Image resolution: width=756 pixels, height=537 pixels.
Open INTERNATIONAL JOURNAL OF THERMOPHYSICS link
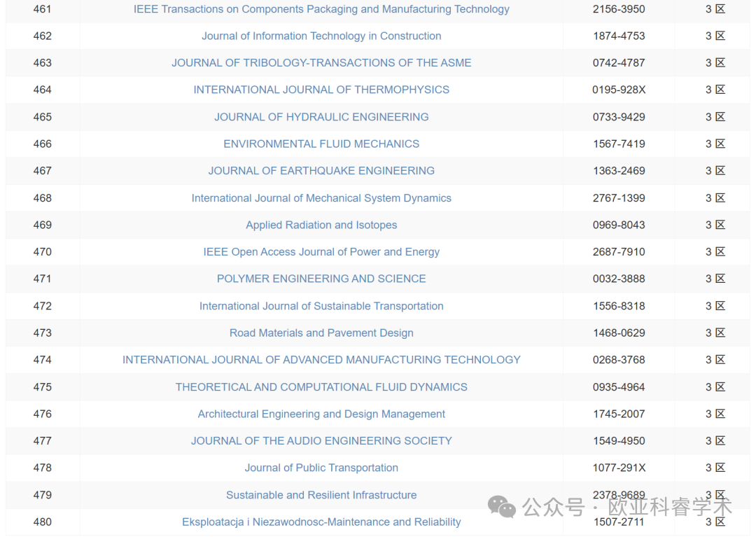click(x=321, y=90)
